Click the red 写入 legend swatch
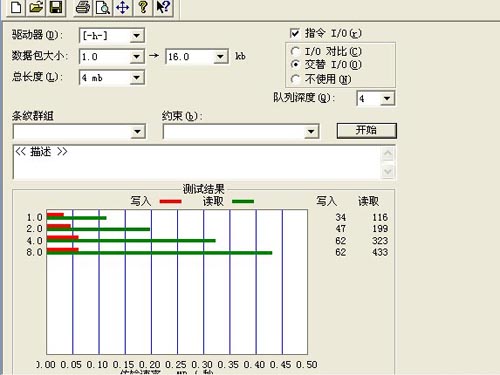The height and width of the screenshot is (375, 500). pyautogui.click(x=170, y=201)
